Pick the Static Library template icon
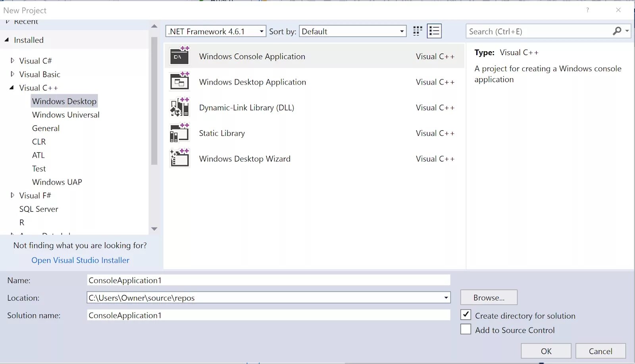The width and height of the screenshot is (635, 364). (x=179, y=132)
